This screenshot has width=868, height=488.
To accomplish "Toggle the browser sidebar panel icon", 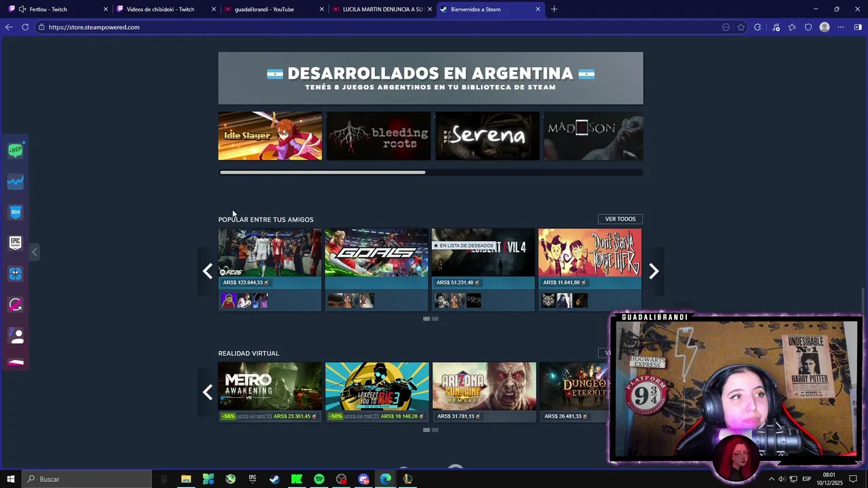I will click(858, 27).
